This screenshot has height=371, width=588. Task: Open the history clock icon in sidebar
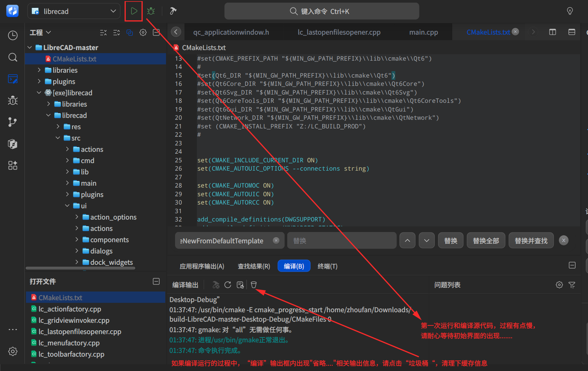[13, 35]
